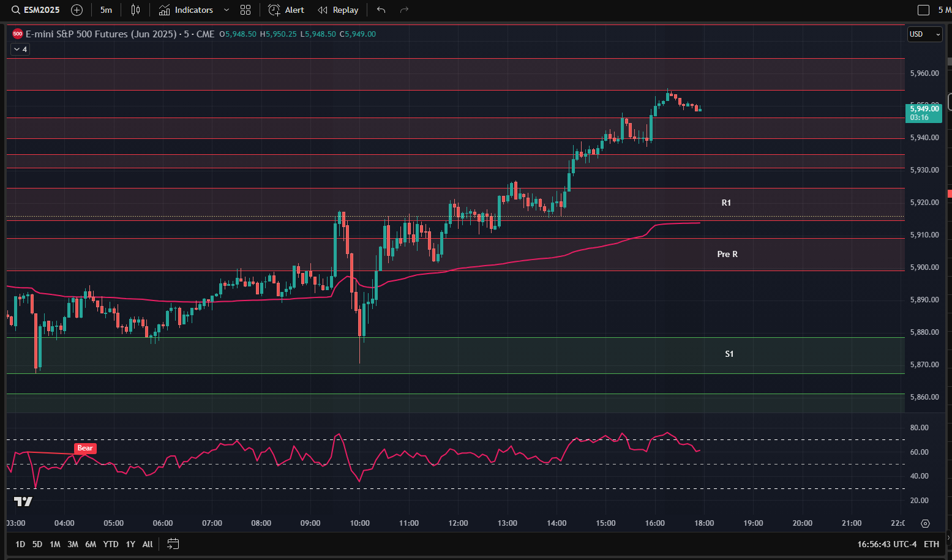This screenshot has width=952, height=560.
Task: Select the R1 level label
Action: pyautogui.click(x=726, y=203)
